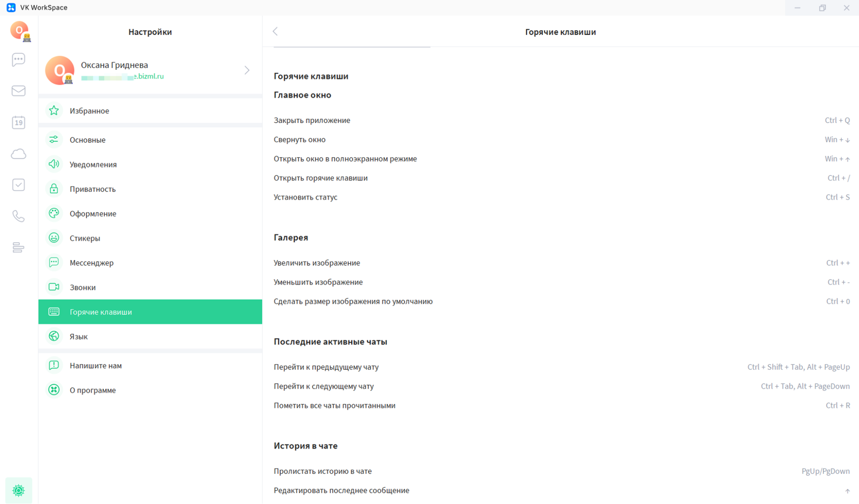Click the user avatar at top-left
This screenshot has height=504, width=859.
pos(19,31)
